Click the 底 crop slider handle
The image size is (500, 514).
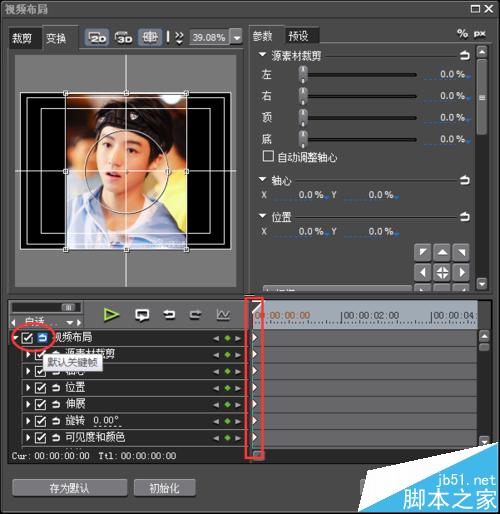[x=303, y=139]
